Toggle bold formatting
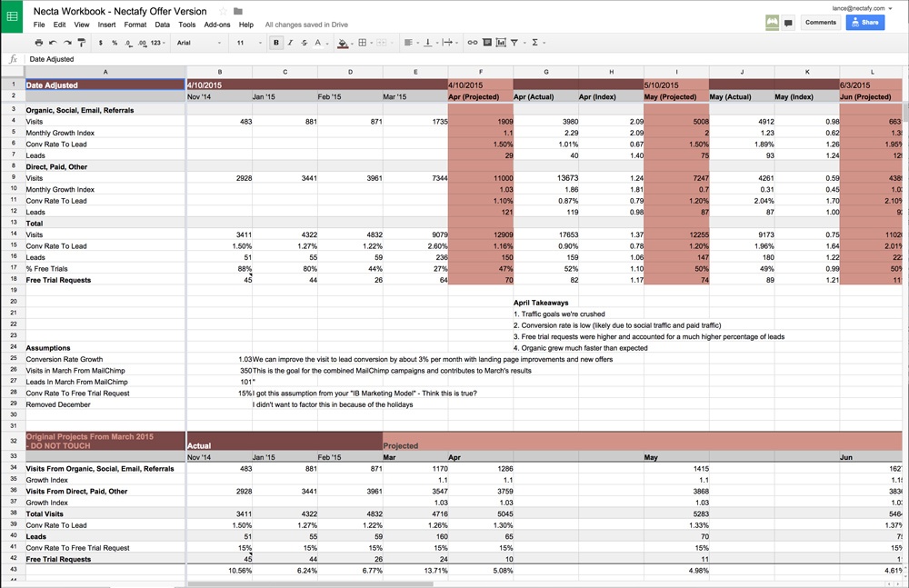The height and width of the screenshot is (588, 909). click(x=276, y=43)
